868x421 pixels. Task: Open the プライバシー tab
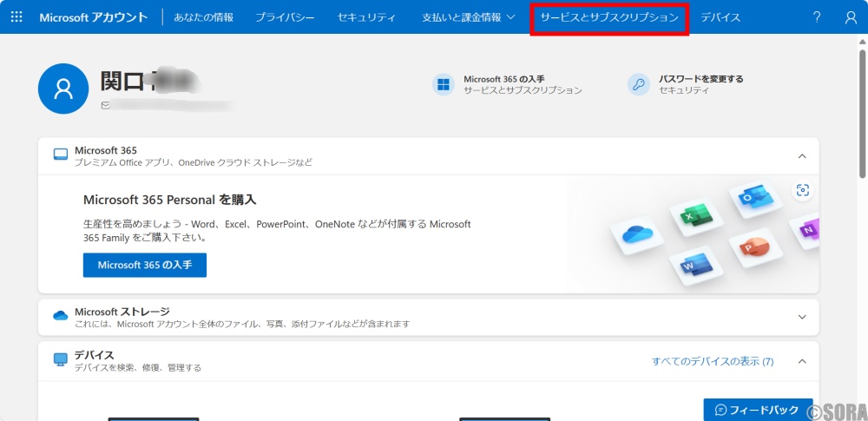point(285,17)
